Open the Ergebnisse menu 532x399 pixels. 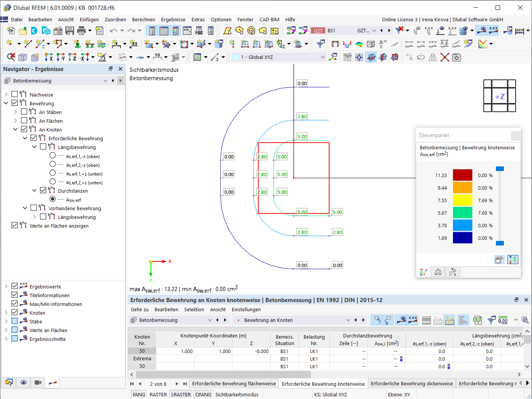pos(173,19)
